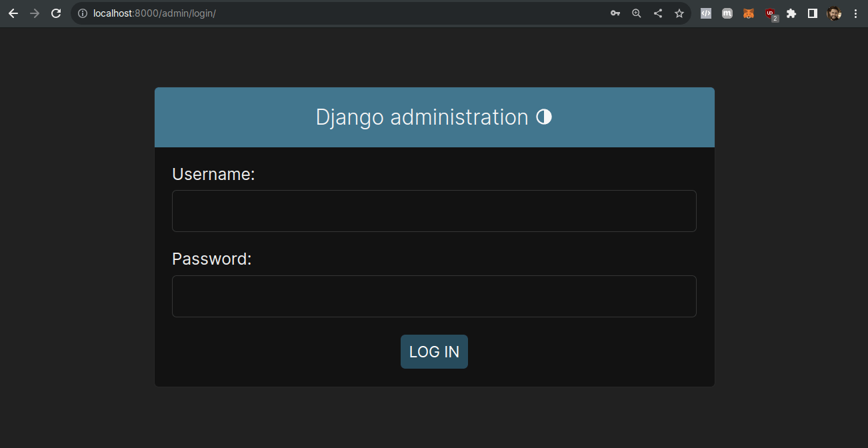
Task: Open the uBlock Origin extension
Action: coord(770,13)
